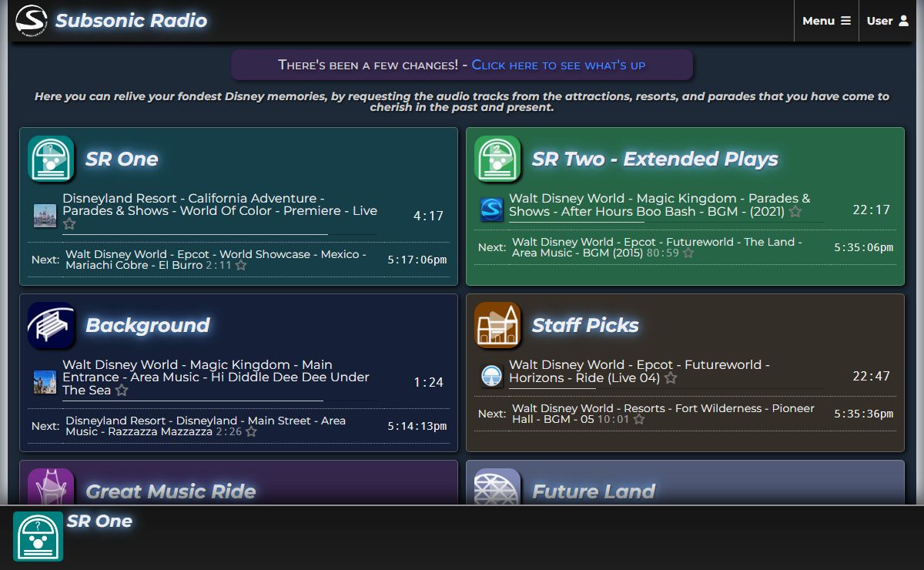This screenshot has width=924, height=570.
Task: Select the Future Land station title
Action: [x=594, y=491]
